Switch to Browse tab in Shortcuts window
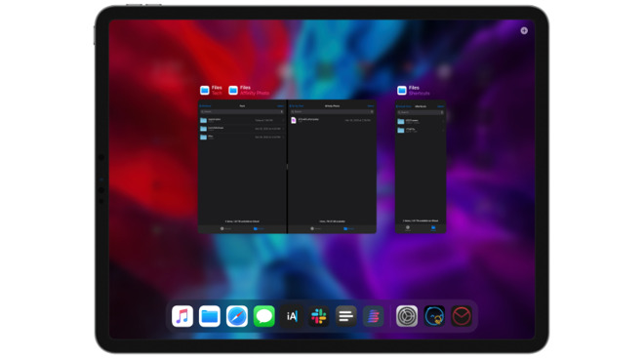The height and width of the screenshot is (359, 644). coord(433,228)
